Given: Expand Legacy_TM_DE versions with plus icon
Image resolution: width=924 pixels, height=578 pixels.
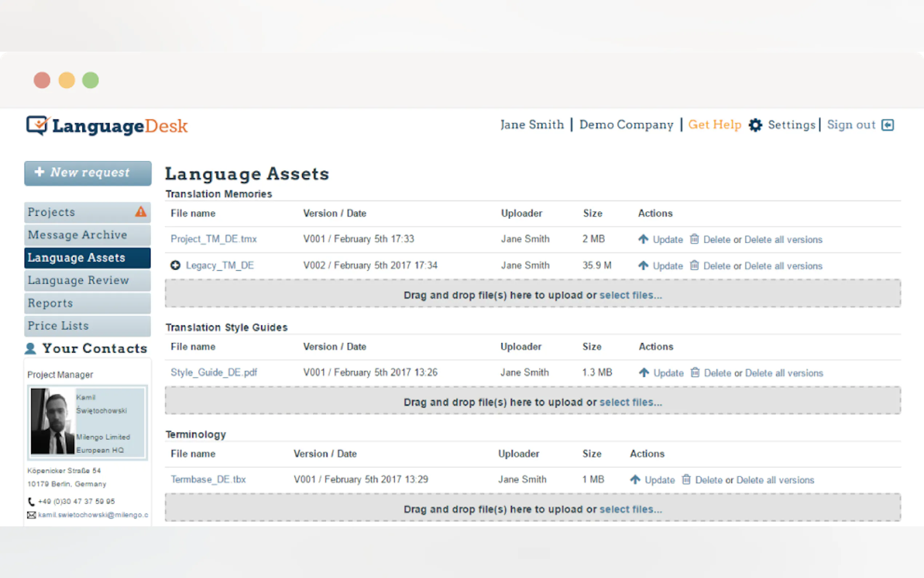Looking at the screenshot, I should pyautogui.click(x=175, y=265).
